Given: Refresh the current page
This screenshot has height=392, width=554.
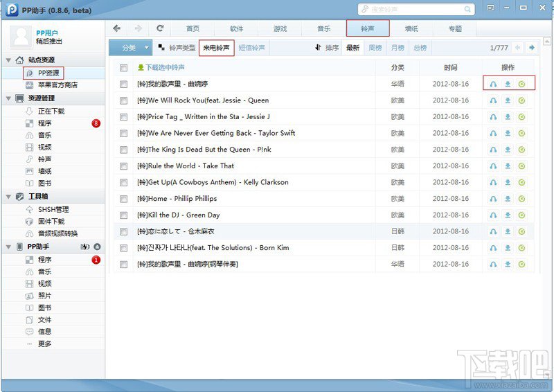Looking at the screenshot, I should (160, 28).
